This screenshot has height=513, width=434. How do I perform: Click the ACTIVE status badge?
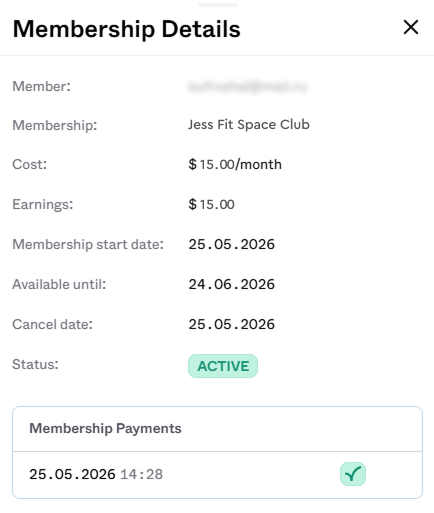[x=223, y=366]
